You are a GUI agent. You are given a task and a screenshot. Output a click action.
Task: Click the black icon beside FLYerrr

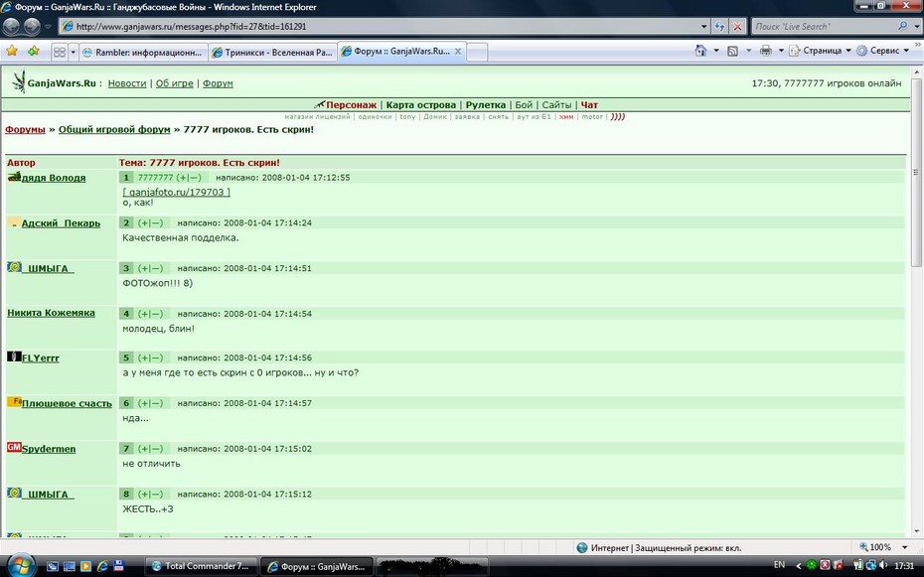[14, 357]
